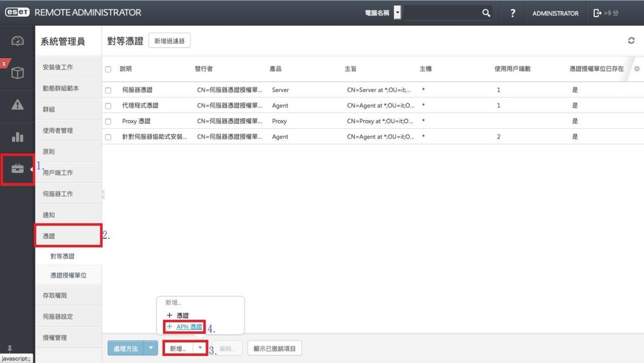Sort by 憑證授權單位已存在 column header
Screen dimensions: 644x363
[597, 69]
